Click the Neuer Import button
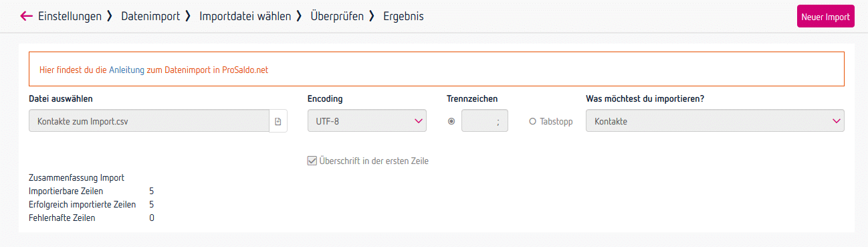Image resolution: width=868 pixels, height=247 pixels. (x=826, y=17)
